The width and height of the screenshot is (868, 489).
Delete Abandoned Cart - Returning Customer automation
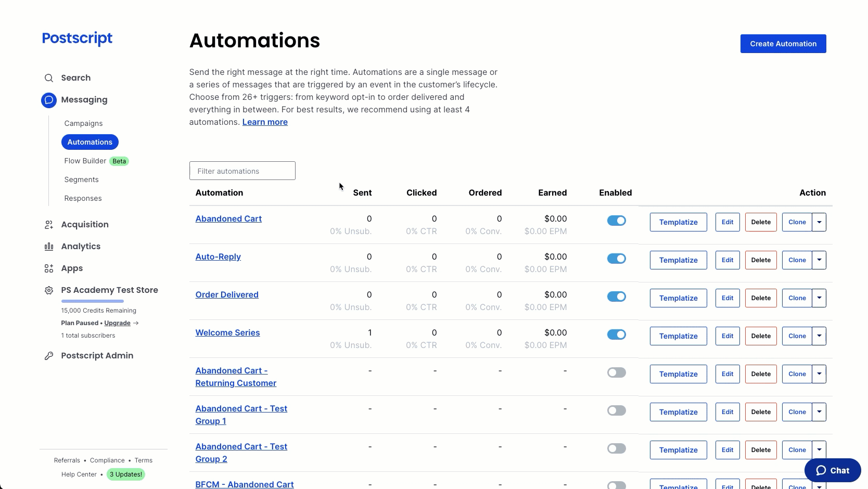point(761,374)
